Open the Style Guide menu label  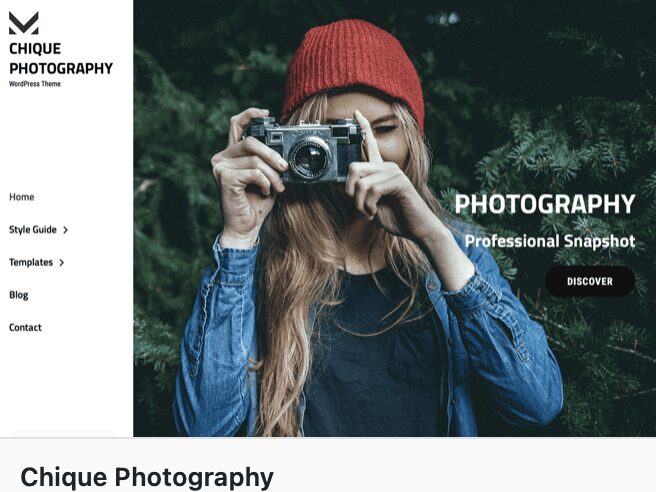click(33, 230)
